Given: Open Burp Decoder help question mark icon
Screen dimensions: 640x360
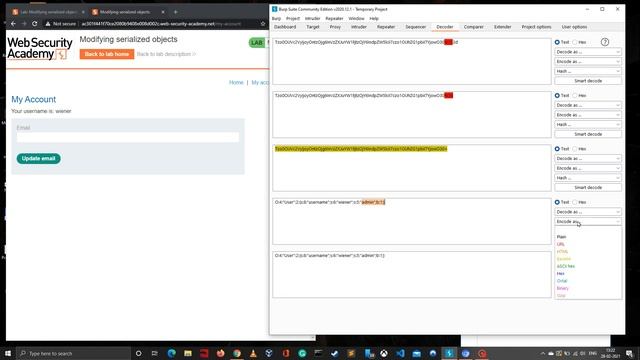Looking at the screenshot, I should tap(604, 42).
